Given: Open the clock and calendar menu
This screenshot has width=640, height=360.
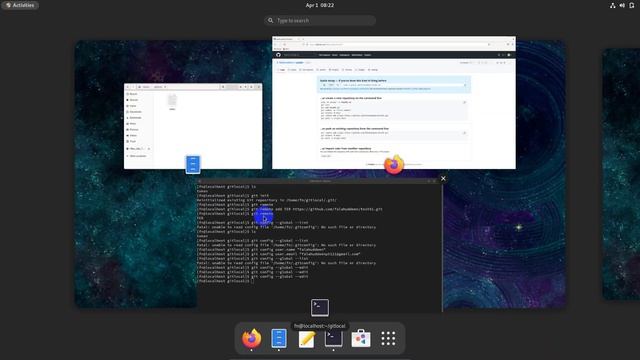Looking at the screenshot, I should click(x=320, y=5).
